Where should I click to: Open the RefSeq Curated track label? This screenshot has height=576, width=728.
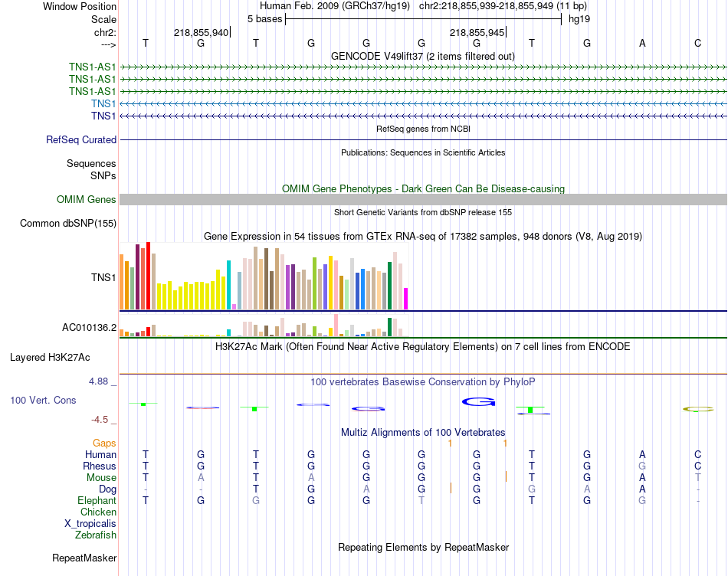coord(81,139)
